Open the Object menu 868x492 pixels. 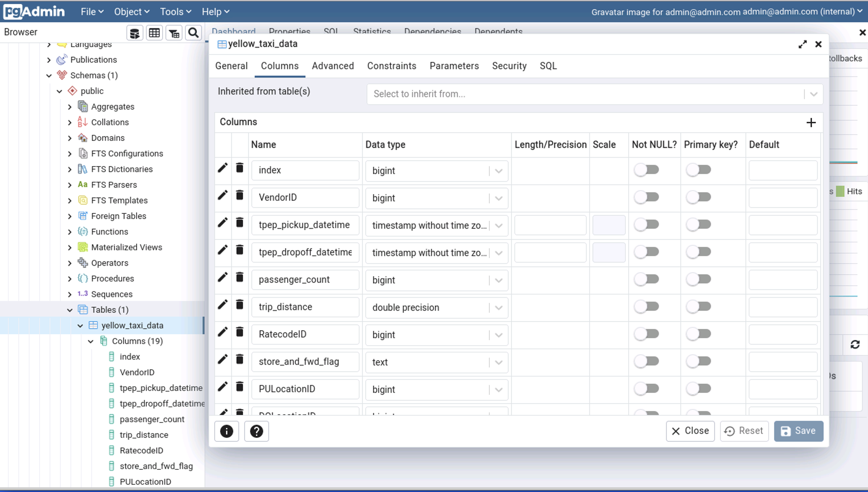point(132,12)
